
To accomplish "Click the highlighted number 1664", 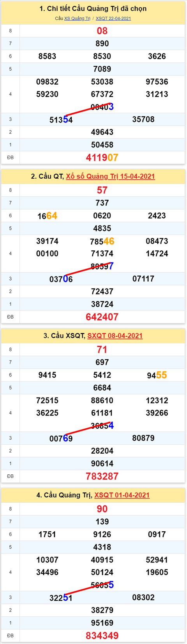I will (47, 216).
